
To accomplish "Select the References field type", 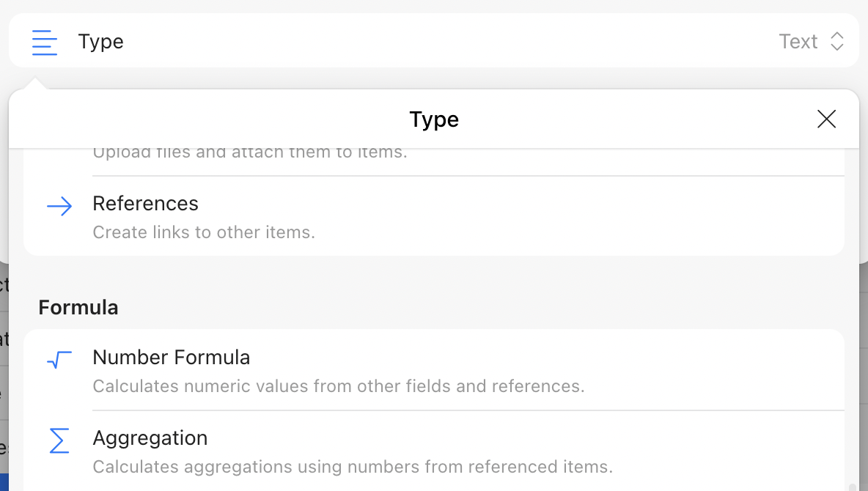I will 146,204.
